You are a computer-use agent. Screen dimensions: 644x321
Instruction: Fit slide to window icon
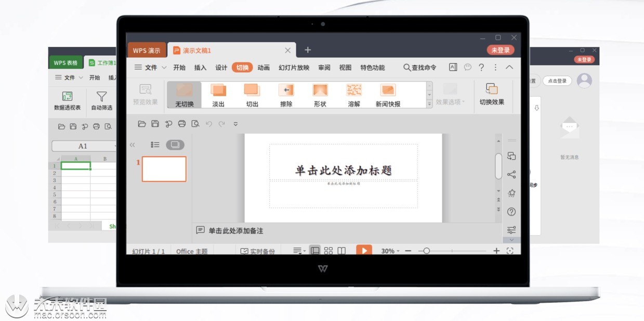pyautogui.click(x=510, y=251)
